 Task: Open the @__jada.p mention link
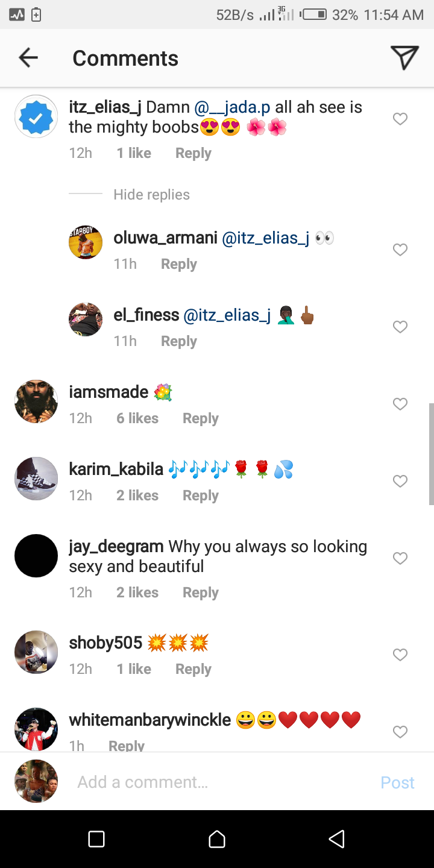coord(233,107)
